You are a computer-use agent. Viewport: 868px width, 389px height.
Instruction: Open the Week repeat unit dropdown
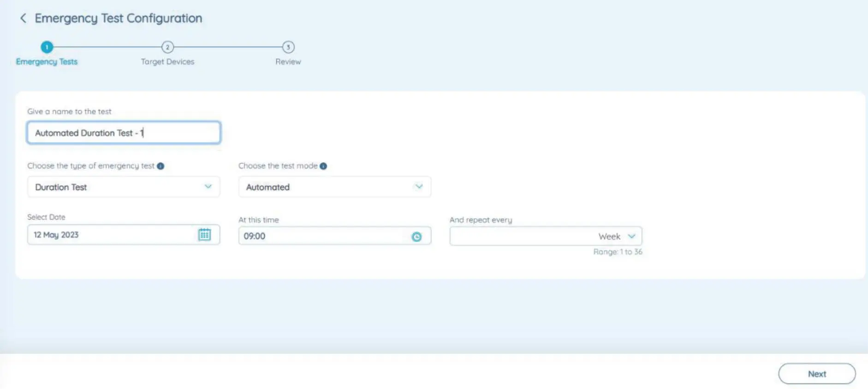point(617,236)
